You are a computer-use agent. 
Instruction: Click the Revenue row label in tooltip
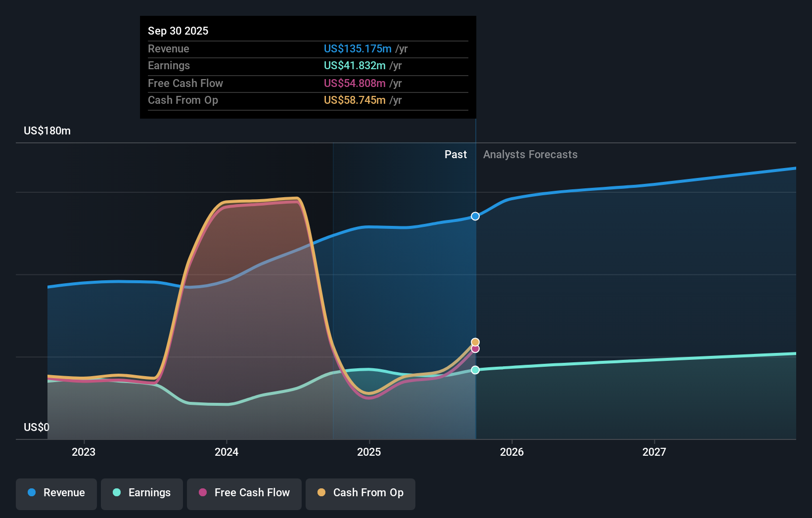click(169, 48)
